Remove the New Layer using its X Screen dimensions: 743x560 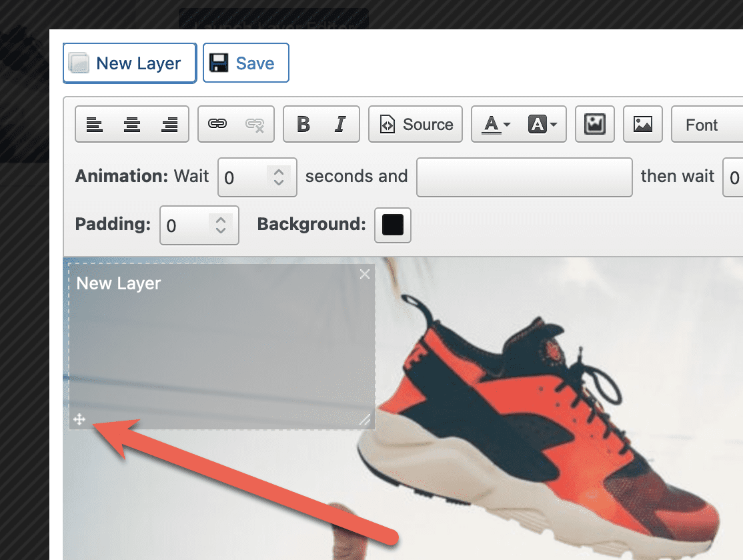(x=365, y=273)
